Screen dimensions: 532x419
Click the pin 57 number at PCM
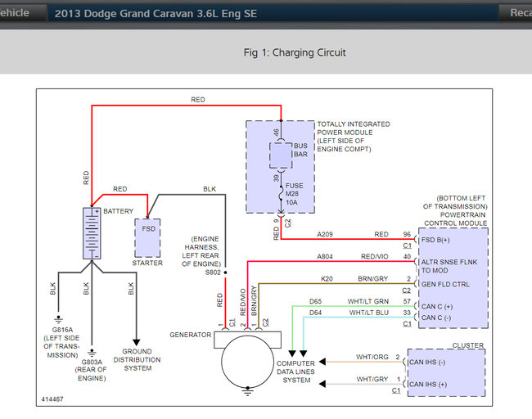pyautogui.click(x=407, y=302)
